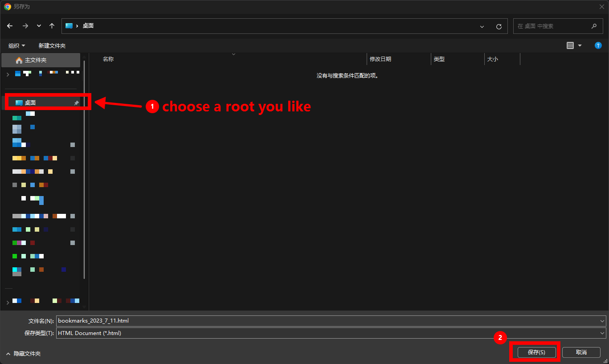Image resolution: width=609 pixels, height=364 pixels.
Task: Click the Refresh icon beside address bar
Action: tap(499, 26)
